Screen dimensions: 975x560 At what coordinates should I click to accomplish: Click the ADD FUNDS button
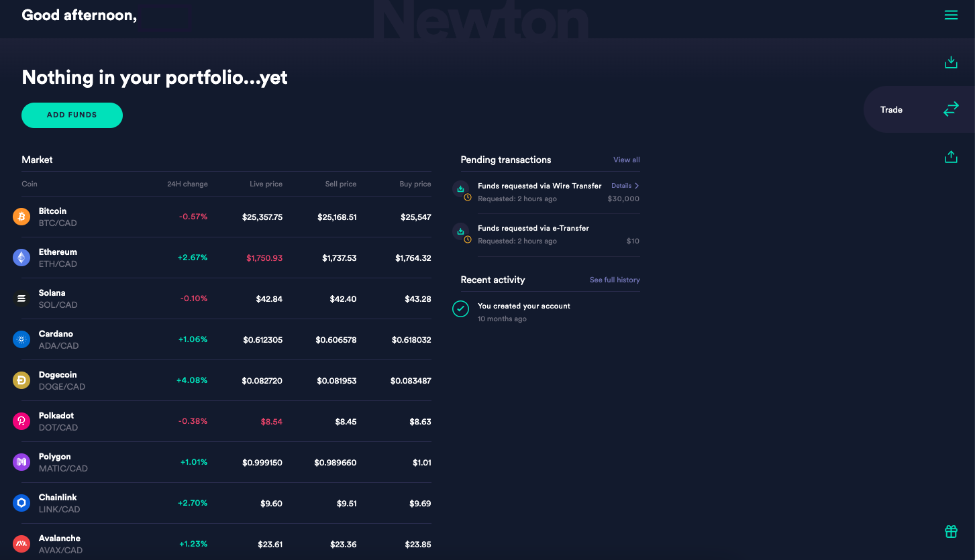pyautogui.click(x=72, y=115)
